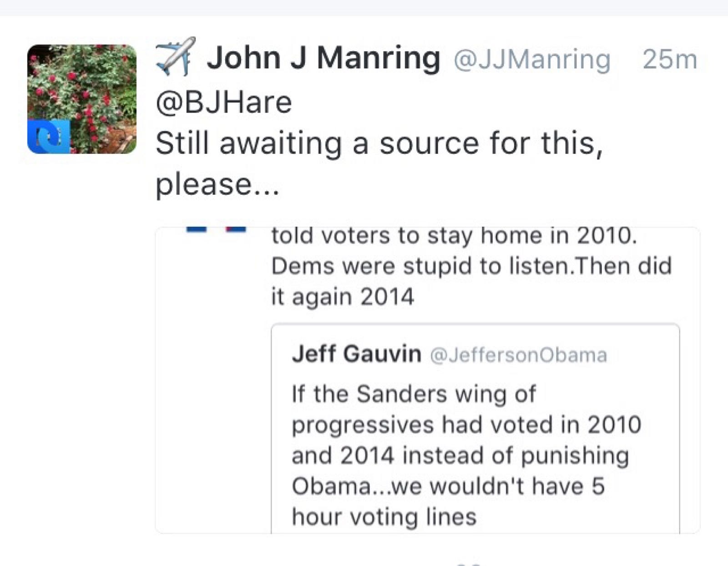
Task: Tap the partially visible retweet icon below the card
Action: coord(468,564)
